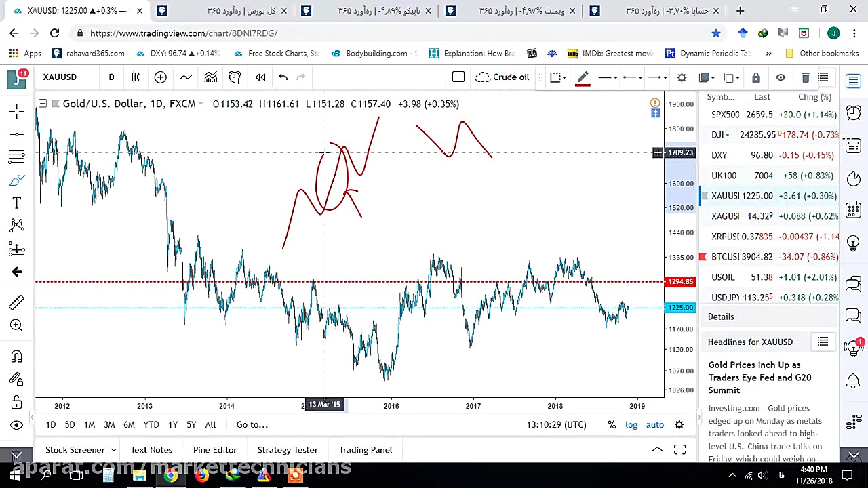
Task: Select the YTD time range
Action: pyautogui.click(x=151, y=425)
